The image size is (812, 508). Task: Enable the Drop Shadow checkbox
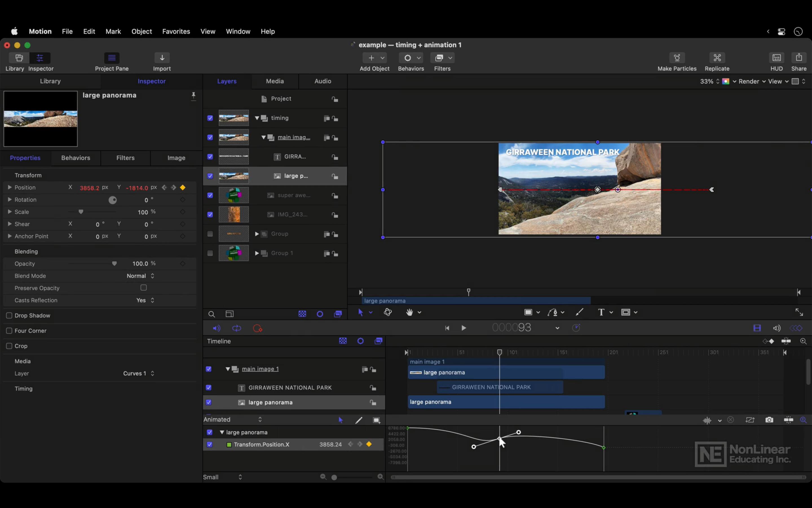coord(9,316)
